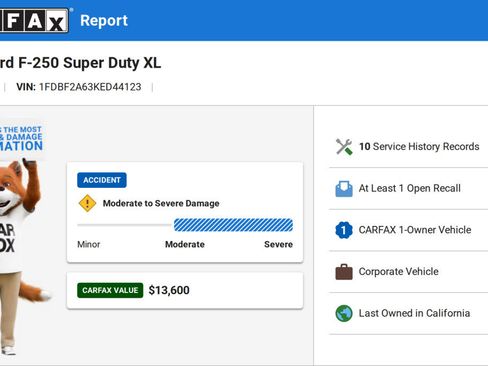
Task: Click the yellow warning diamond icon
Action: [x=87, y=203]
